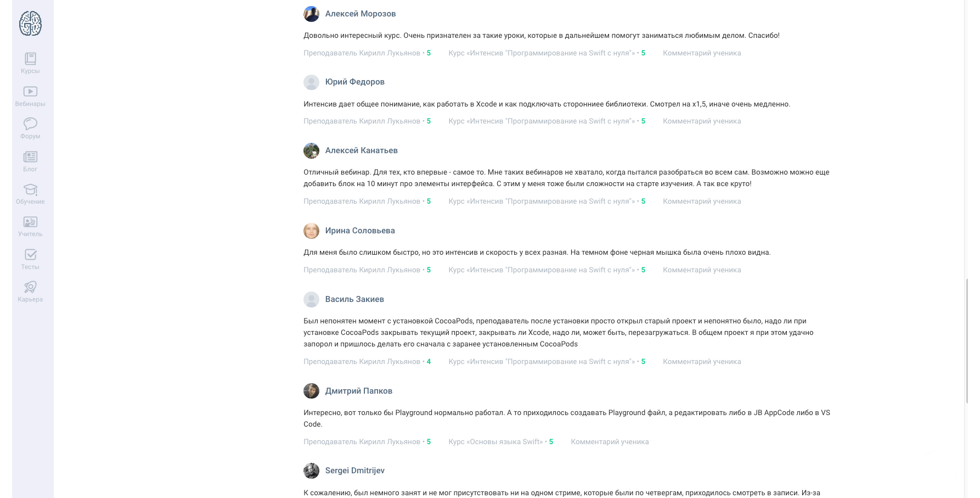The height and width of the screenshot is (498, 980).
Task: Open Ирина Соловьева's profile picture
Action: point(311,231)
